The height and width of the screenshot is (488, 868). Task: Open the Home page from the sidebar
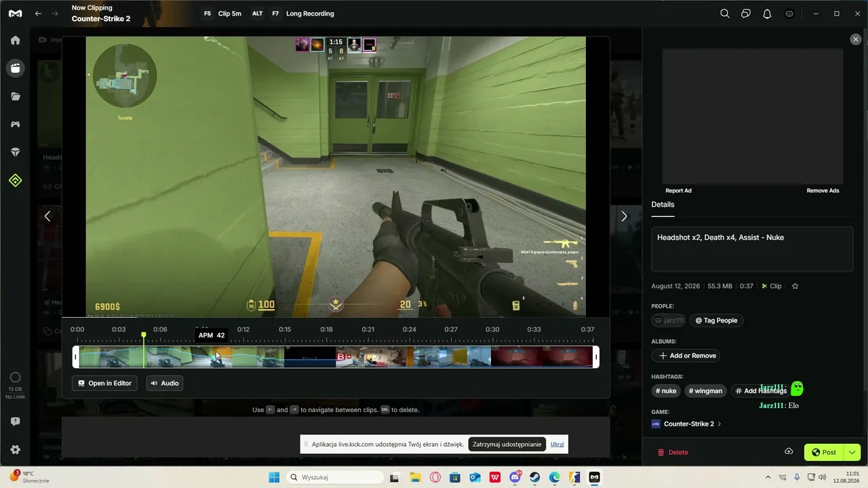point(15,40)
